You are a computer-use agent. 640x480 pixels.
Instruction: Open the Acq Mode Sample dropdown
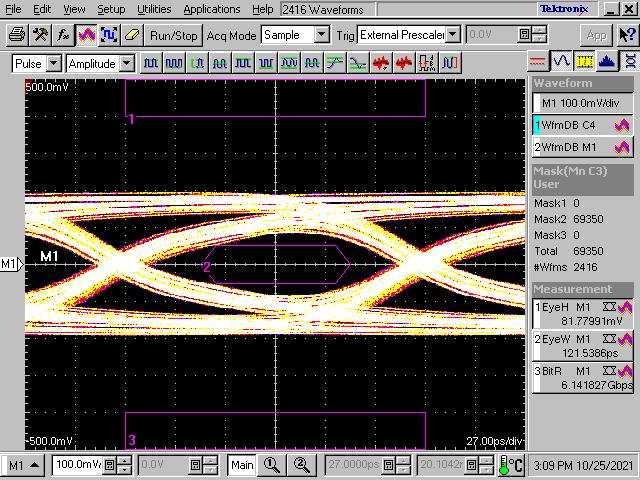click(295, 34)
